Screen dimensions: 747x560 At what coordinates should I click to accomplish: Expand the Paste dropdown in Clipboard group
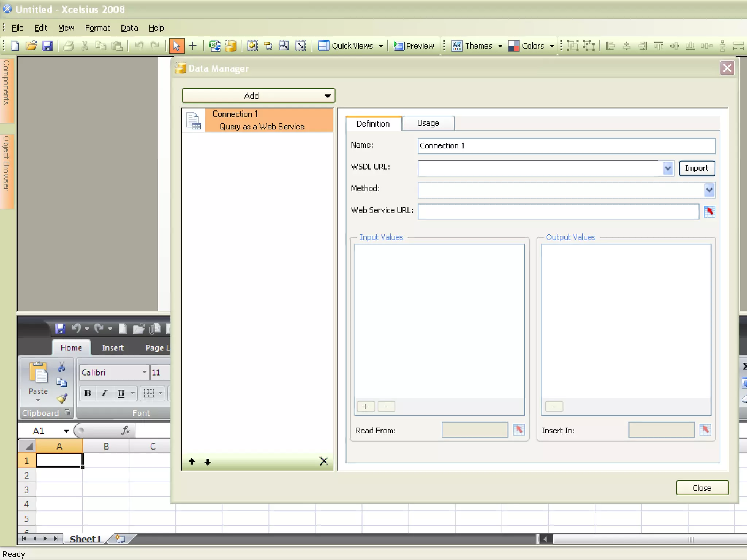38,400
